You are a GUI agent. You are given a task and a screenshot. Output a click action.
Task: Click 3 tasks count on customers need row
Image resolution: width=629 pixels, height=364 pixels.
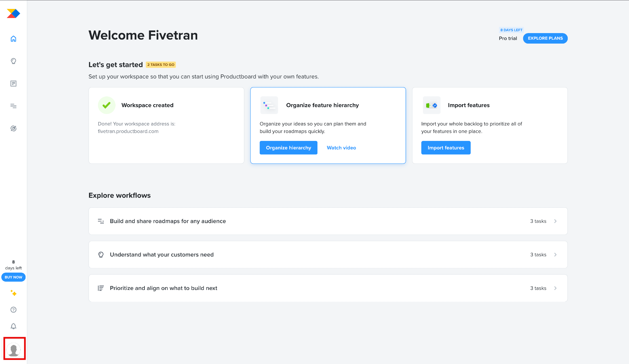point(538,255)
